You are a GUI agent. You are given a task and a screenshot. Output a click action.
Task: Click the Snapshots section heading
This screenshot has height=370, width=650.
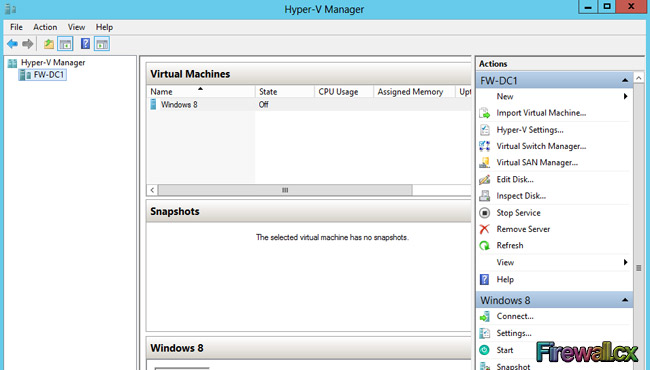click(x=175, y=211)
